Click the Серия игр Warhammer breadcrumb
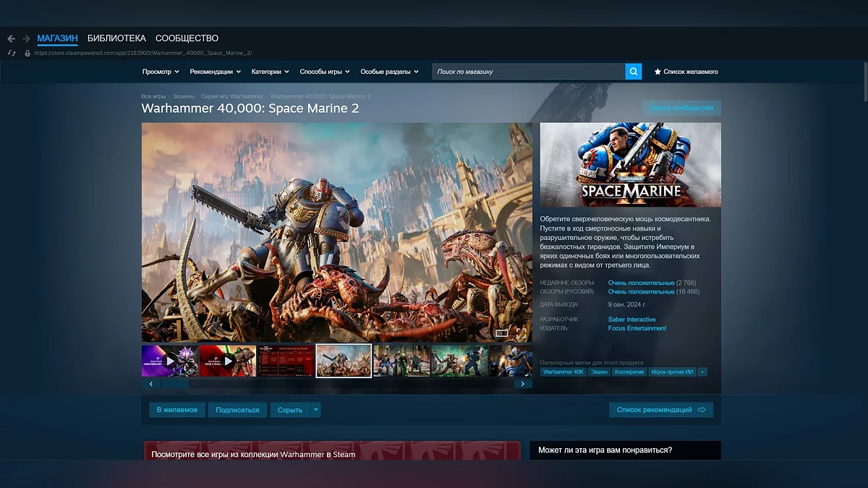Image resolution: width=868 pixels, height=488 pixels. [232, 96]
